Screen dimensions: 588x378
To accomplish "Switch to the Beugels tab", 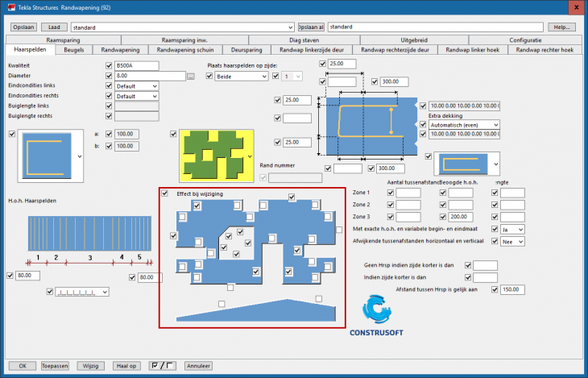I will (73, 50).
